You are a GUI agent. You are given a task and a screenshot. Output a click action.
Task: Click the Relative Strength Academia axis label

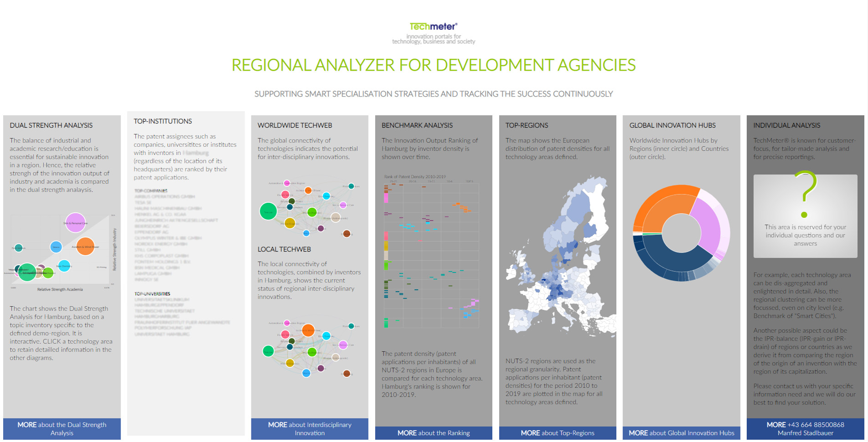[x=60, y=289]
